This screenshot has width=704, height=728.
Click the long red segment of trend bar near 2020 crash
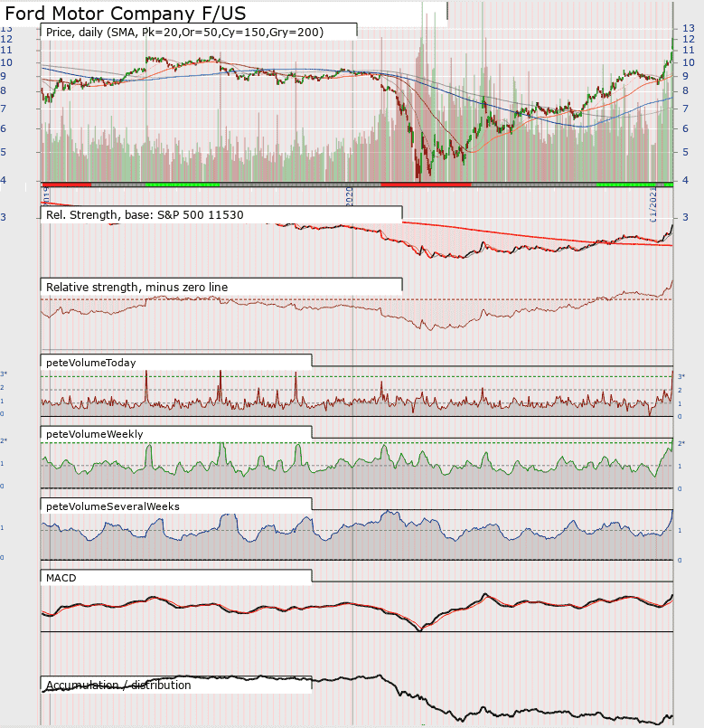point(426,184)
